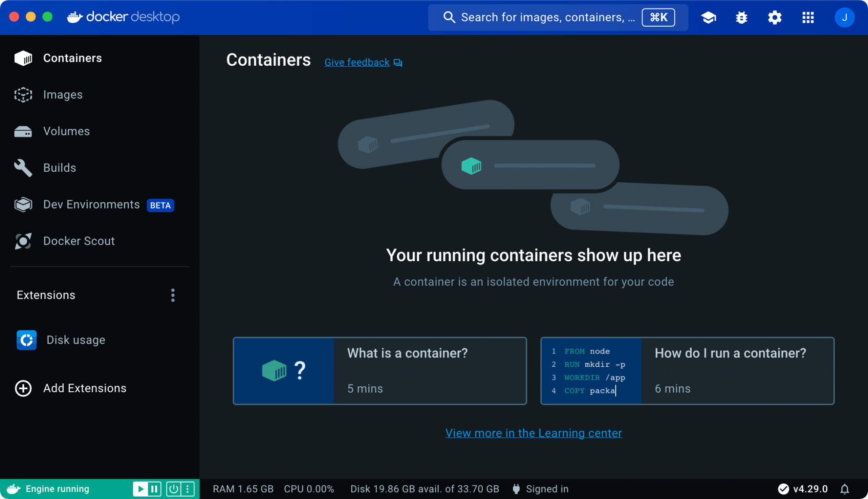Open the Troubleshoot bug icon
The height and width of the screenshot is (499, 868).
click(x=741, y=17)
